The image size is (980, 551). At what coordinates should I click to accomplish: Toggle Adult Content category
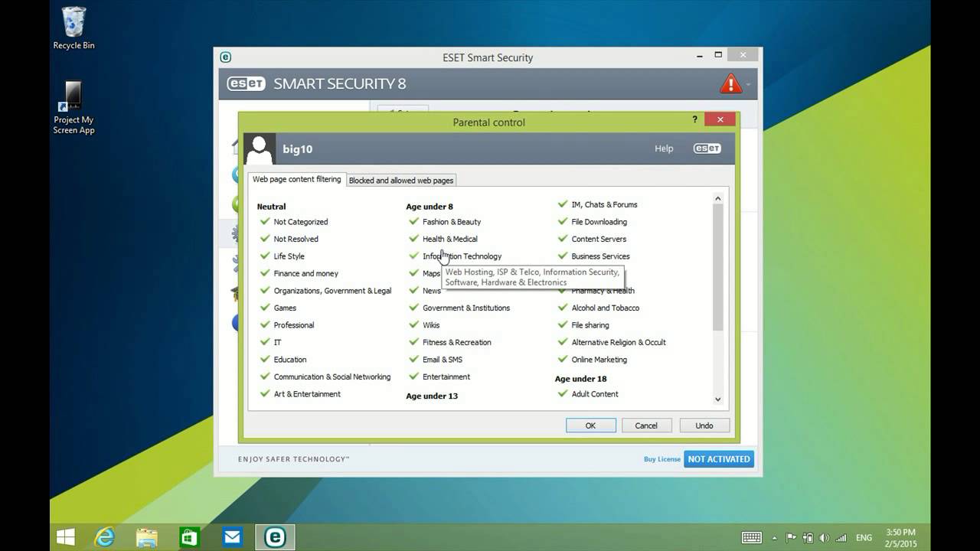click(x=563, y=393)
